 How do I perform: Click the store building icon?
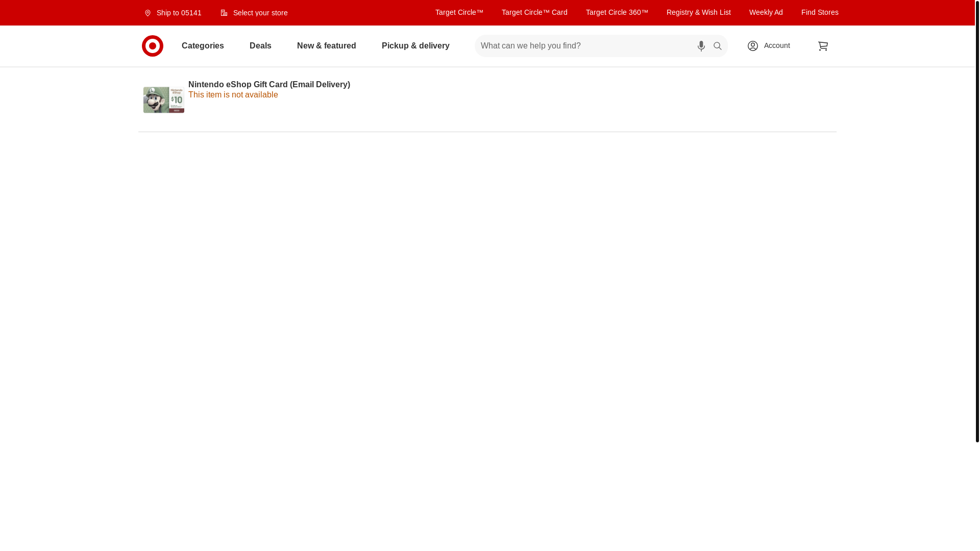(x=224, y=13)
